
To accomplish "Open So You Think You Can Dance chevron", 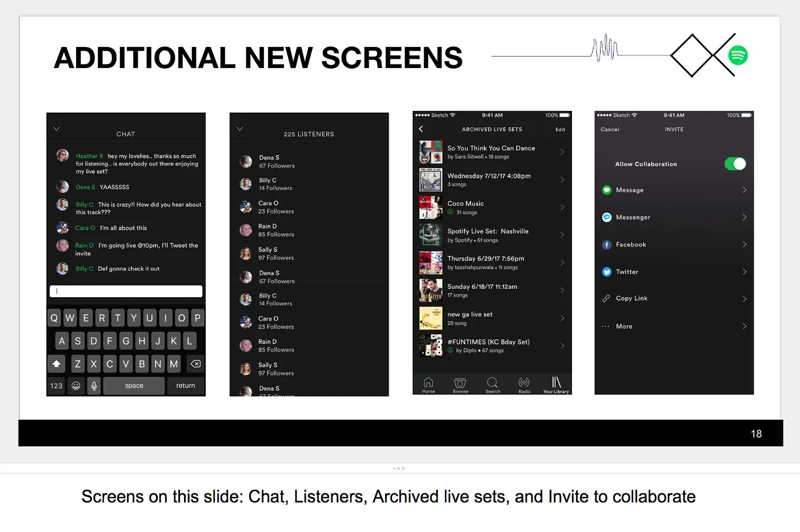I will click(x=562, y=152).
